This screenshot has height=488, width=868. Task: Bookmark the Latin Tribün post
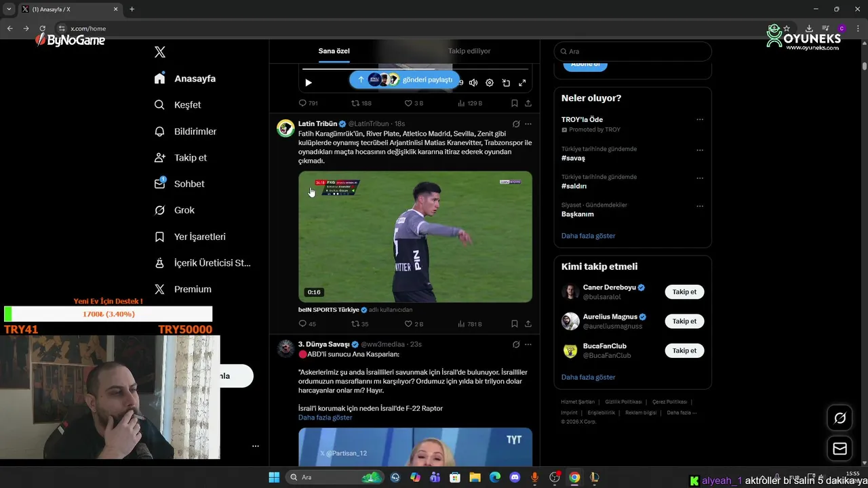point(515,324)
